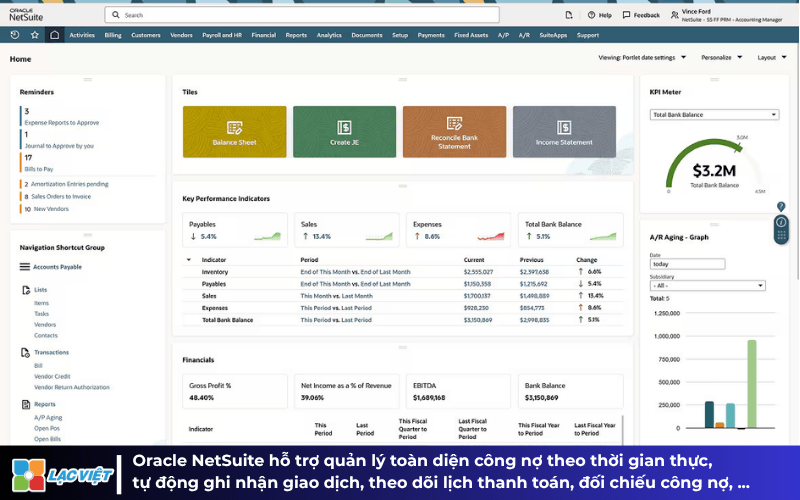This screenshot has width=800, height=500.
Task: Open the New Vendors reminder
Action: (51, 209)
